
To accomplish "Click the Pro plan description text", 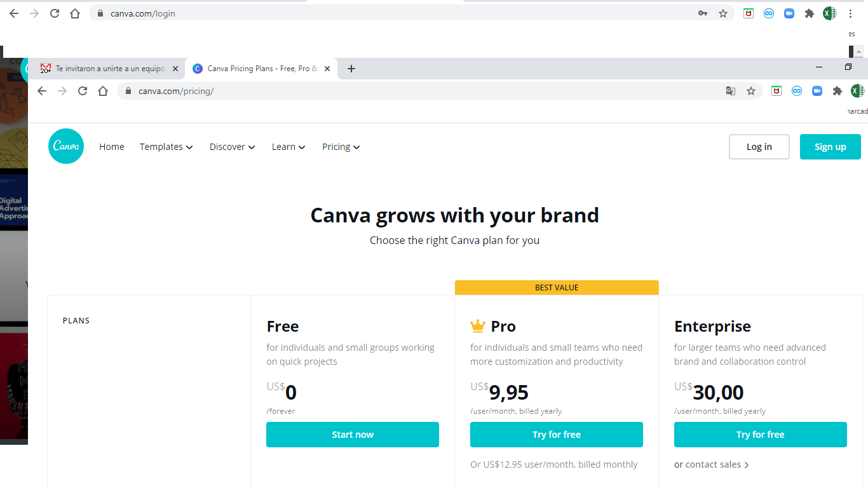I will pos(557,355).
